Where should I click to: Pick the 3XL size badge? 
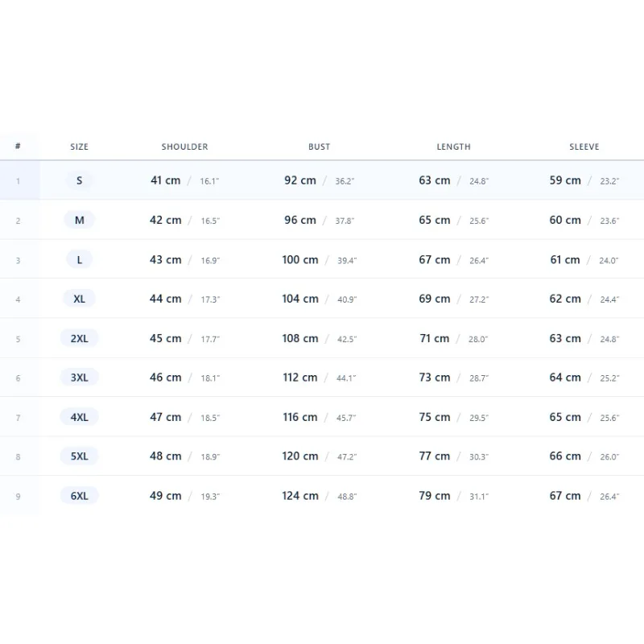coord(79,378)
